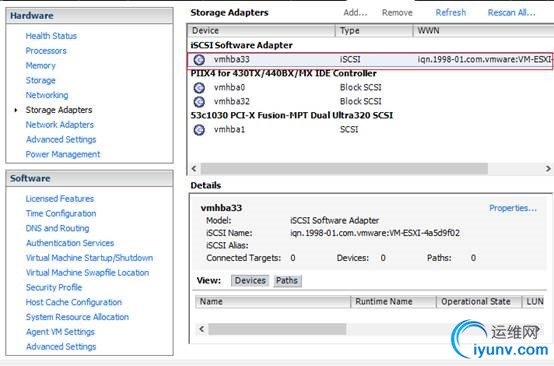This screenshot has width=554, height=366.
Task: Open System Resource Allocation
Action: 77,317
